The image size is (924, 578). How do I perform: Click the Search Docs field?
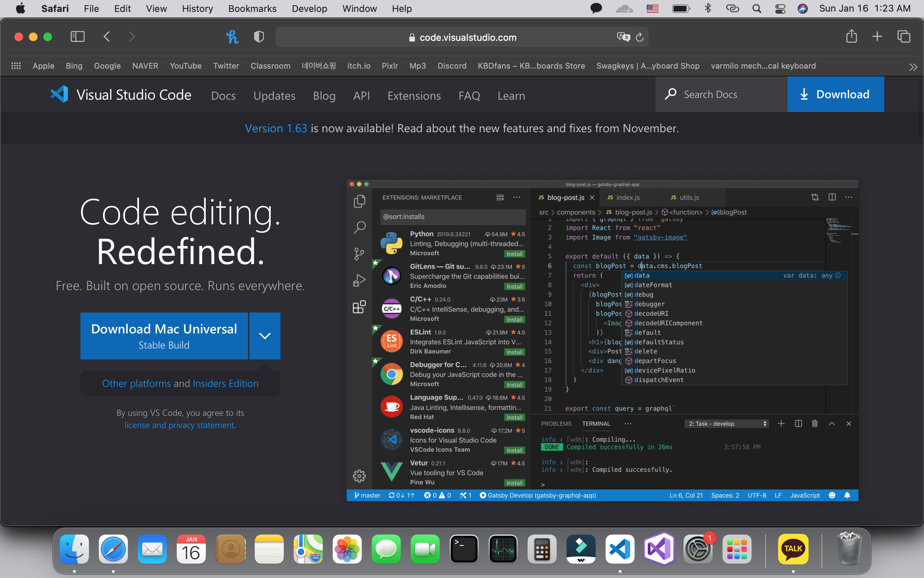click(x=721, y=94)
